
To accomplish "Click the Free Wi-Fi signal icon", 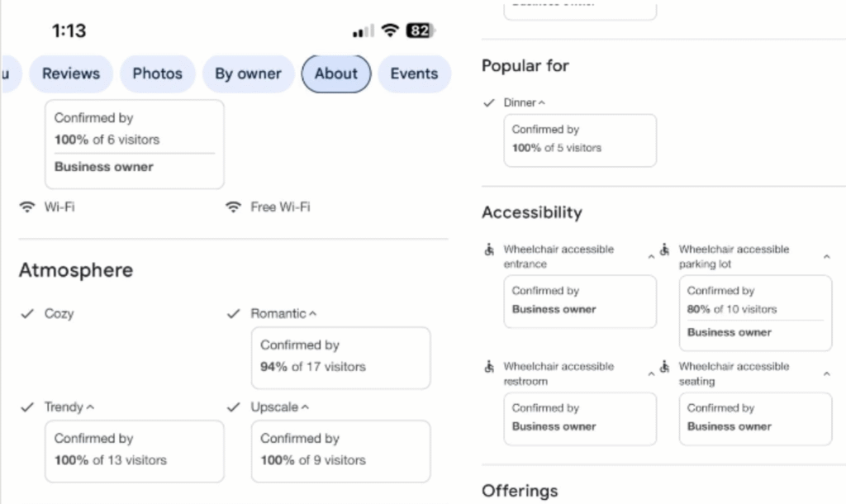I will click(x=234, y=207).
